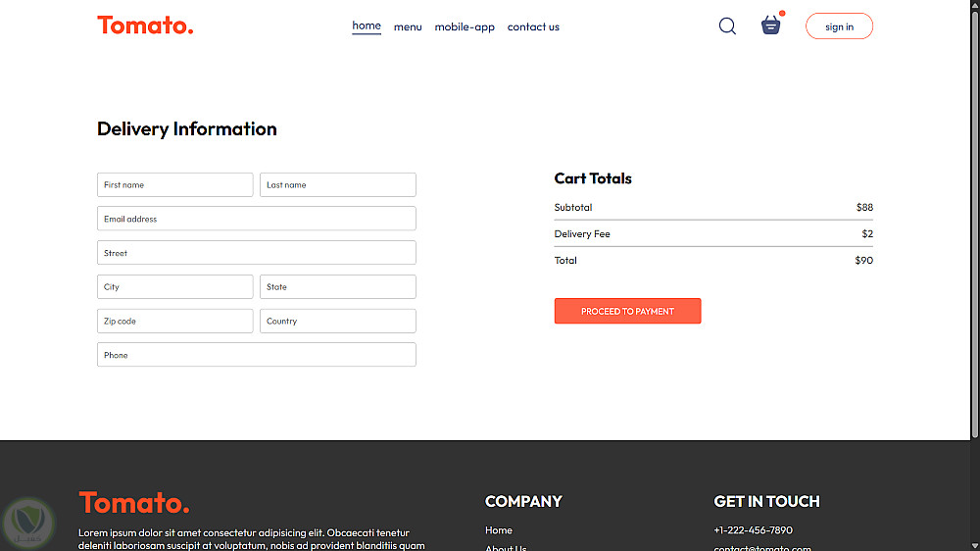Image resolution: width=980 pixels, height=551 pixels.
Task: Focus the First name field
Action: click(174, 185)
